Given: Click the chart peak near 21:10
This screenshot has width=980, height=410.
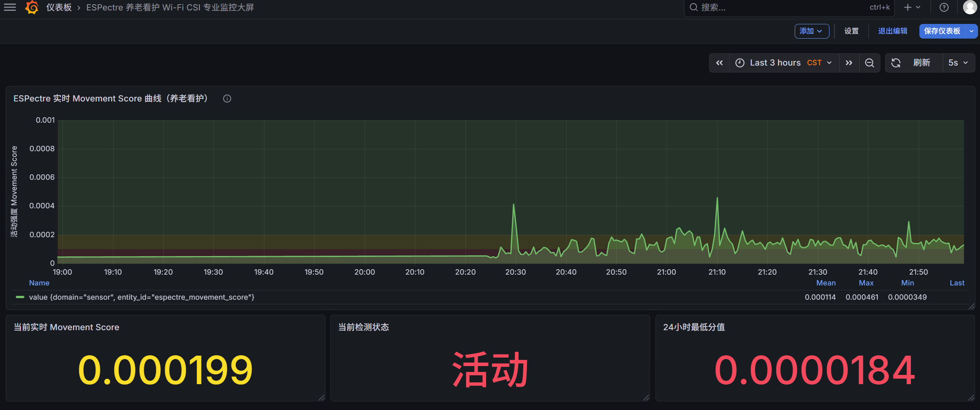Looking at the screenshot, I should pyautogui.click(x=717, y=198).
